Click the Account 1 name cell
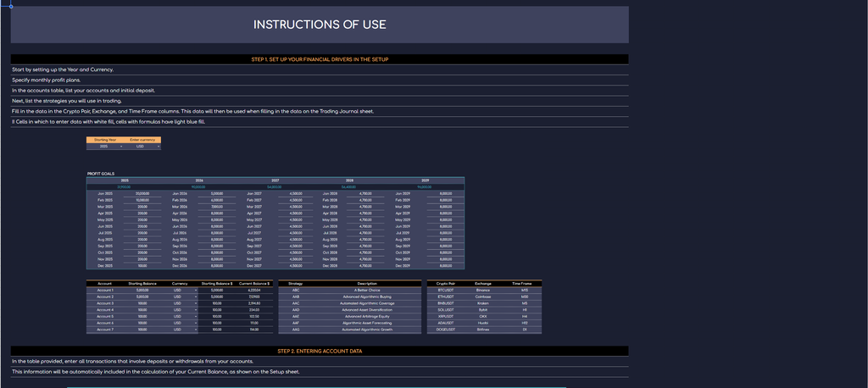The height and width of the screenshot is (388, 868). pyautogui.click(x=104, y=290)
